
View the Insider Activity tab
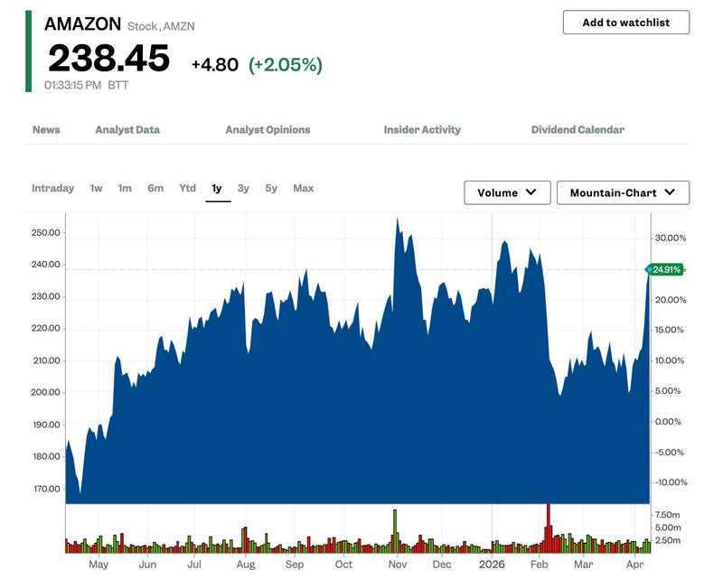(422, 130)
